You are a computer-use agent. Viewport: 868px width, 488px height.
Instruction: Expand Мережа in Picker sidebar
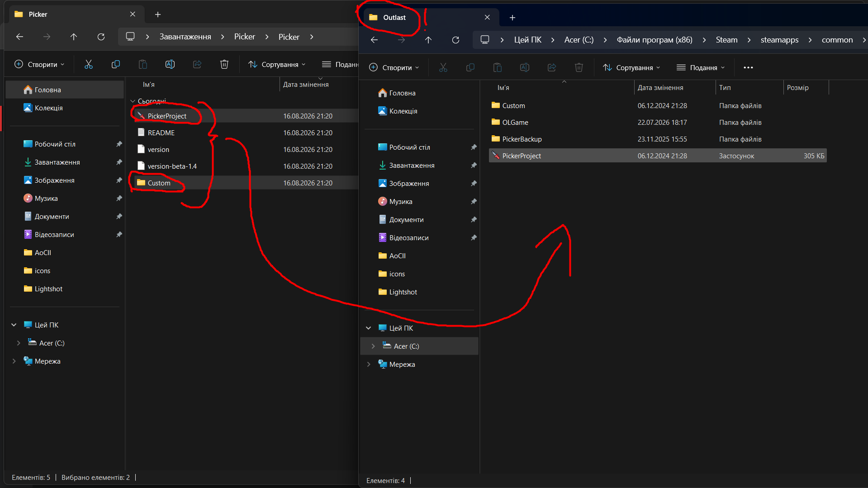[14, 361]
